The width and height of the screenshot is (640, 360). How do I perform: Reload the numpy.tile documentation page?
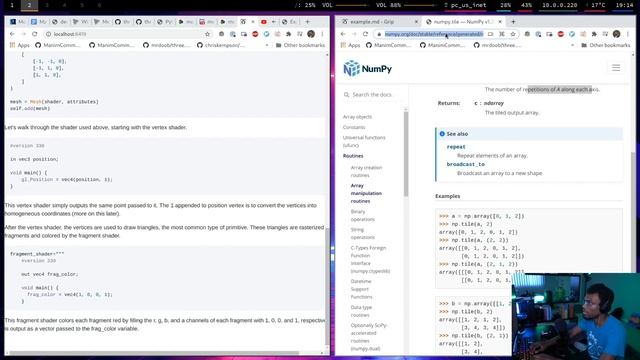pos(365,34)
